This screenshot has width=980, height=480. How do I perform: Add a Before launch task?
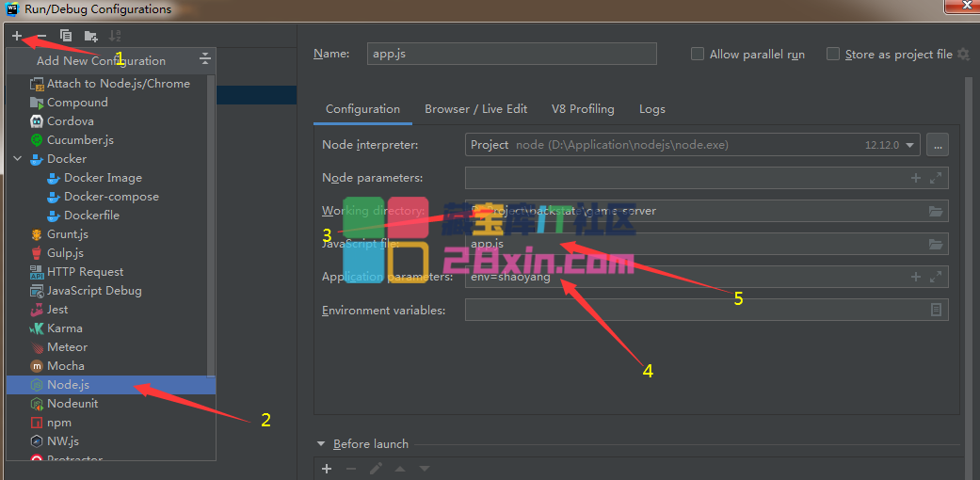pos(327,468)
